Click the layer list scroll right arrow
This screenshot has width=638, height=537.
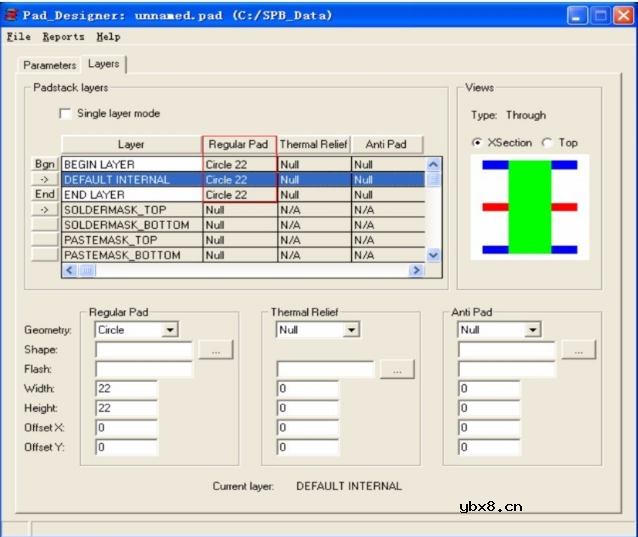click(416, 271)
